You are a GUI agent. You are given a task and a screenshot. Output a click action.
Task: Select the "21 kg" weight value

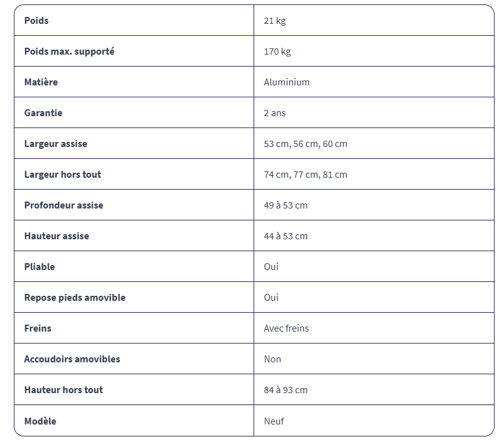(275, 21)
